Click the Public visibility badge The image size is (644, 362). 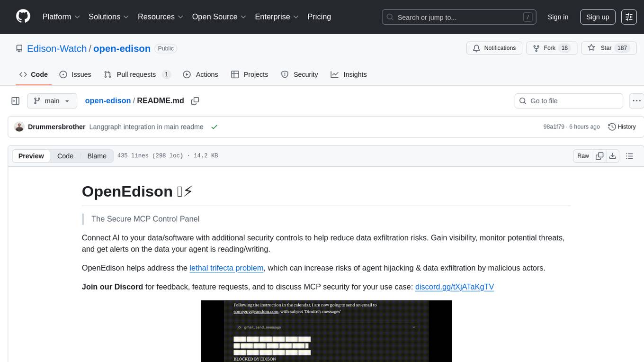pyautogui.click(x=166, y=48)
